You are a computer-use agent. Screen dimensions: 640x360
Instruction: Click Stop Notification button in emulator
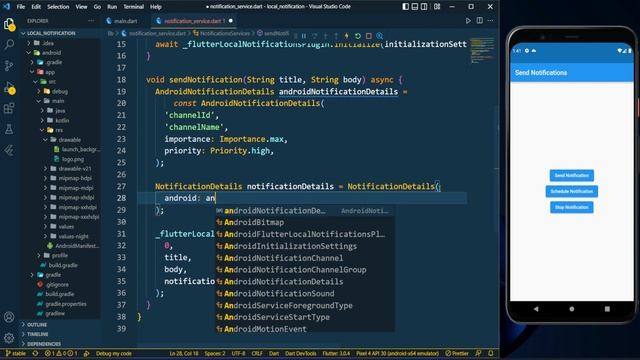(571, 207)
